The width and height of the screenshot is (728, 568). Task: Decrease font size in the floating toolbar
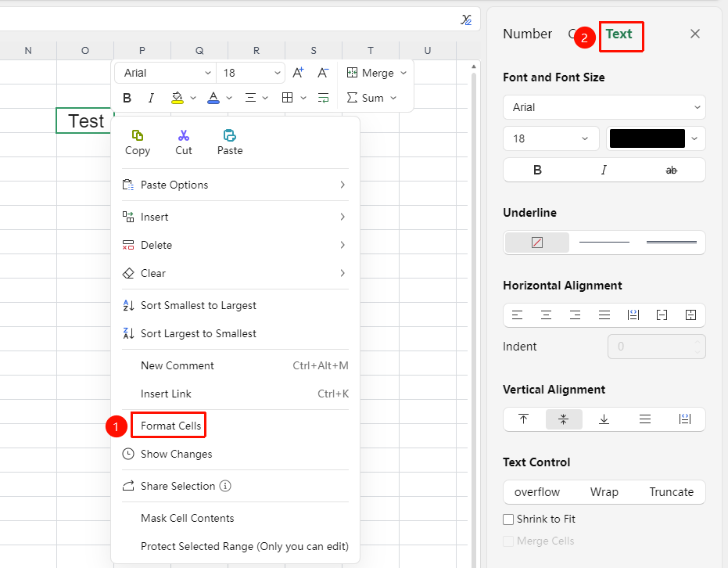coord(323,73)
